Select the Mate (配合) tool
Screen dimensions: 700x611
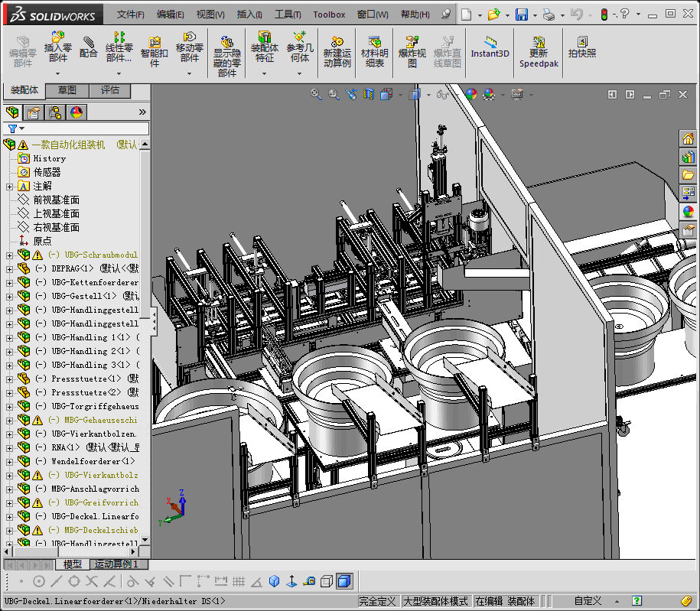89,44
